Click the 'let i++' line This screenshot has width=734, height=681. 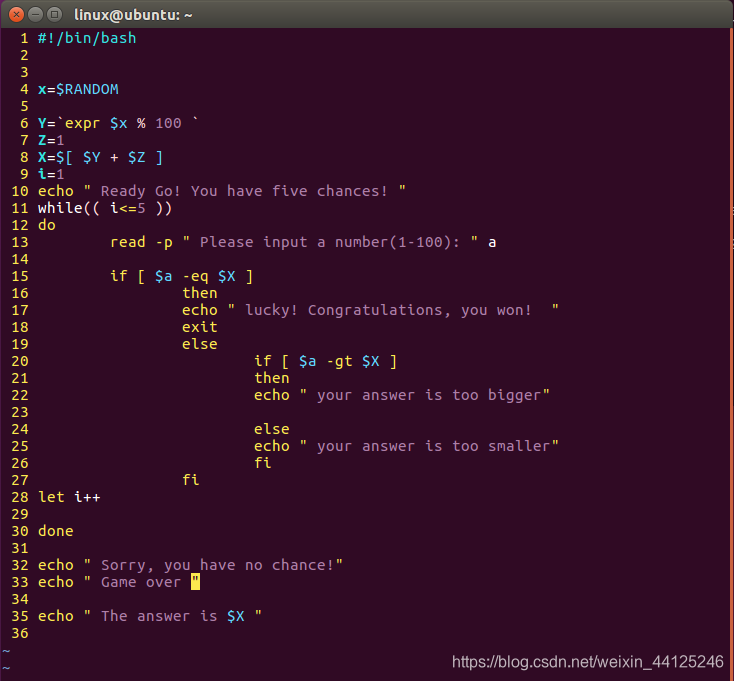coord(69,497)
